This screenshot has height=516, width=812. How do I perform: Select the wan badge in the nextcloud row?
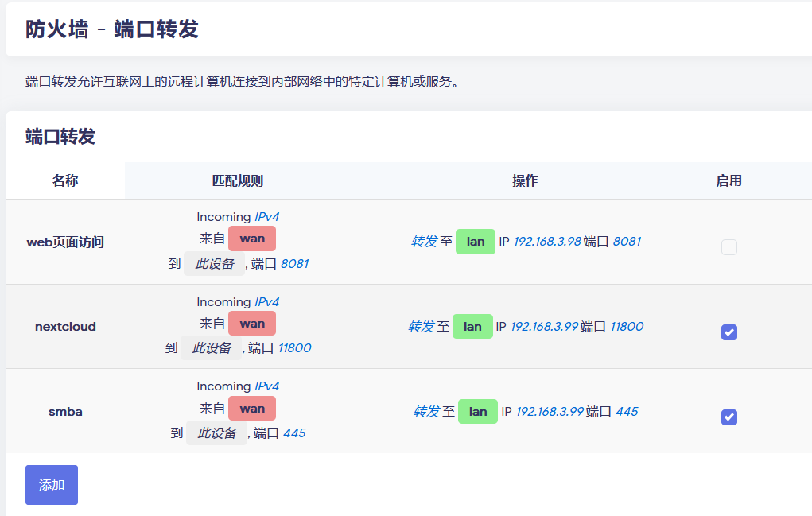point(252,324)
